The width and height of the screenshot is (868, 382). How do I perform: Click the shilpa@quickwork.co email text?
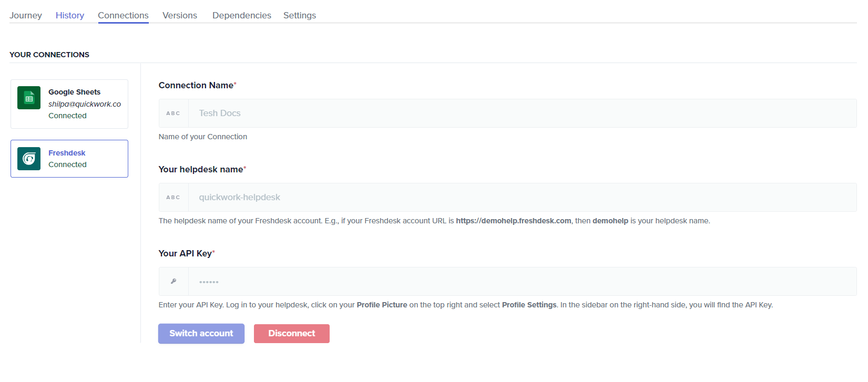85,104
